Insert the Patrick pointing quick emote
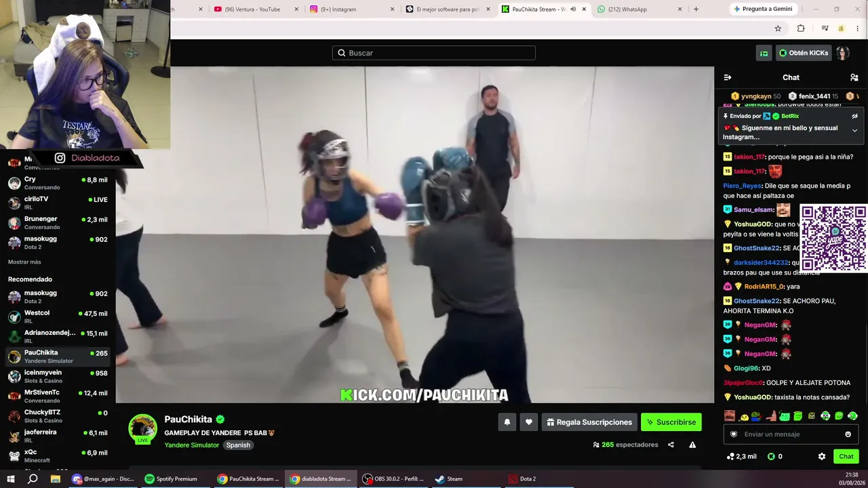 (x=770, y=415)
